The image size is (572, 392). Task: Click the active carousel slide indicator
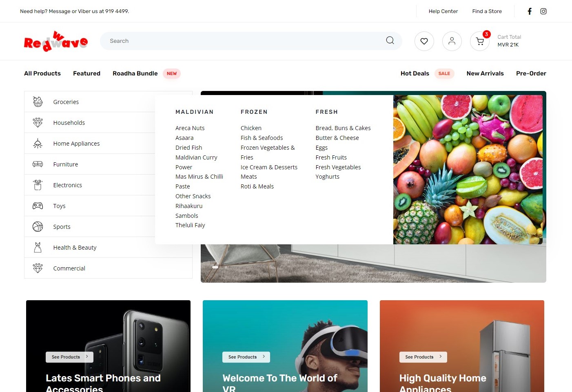pos(215,267)
